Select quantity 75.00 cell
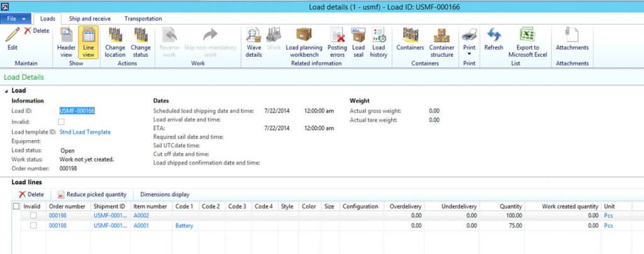 [504, 226]
